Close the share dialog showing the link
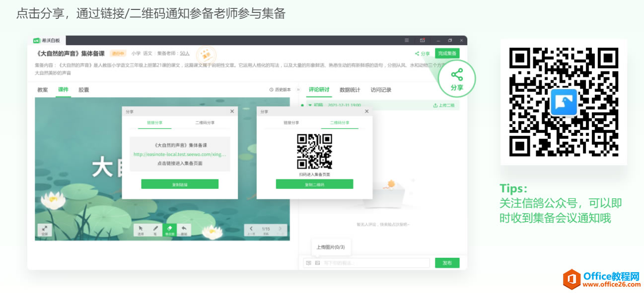The height and width of the screenshot is (293, 644). 232,112
